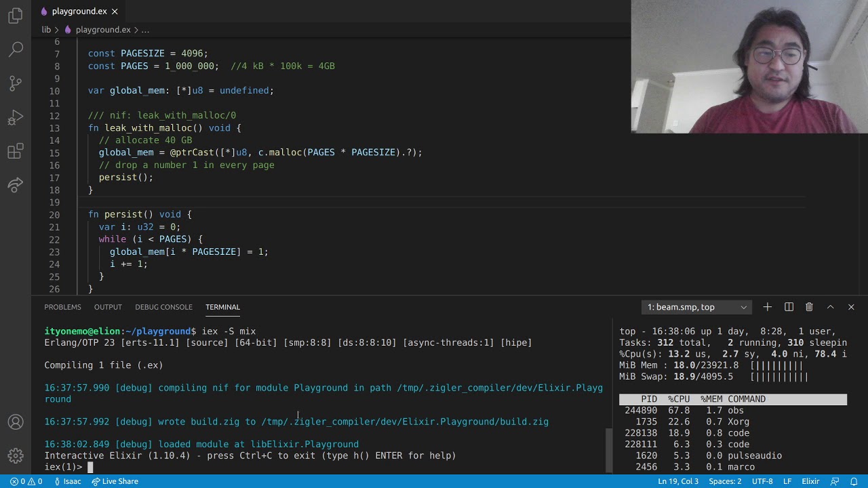This screenshot has height=488, width=868.
Task: Click '@ptrCast' on line 15
Action: coord(192,152)
